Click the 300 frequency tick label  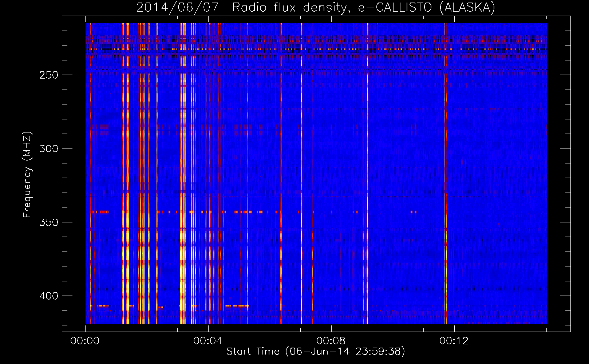pos(48,149)
